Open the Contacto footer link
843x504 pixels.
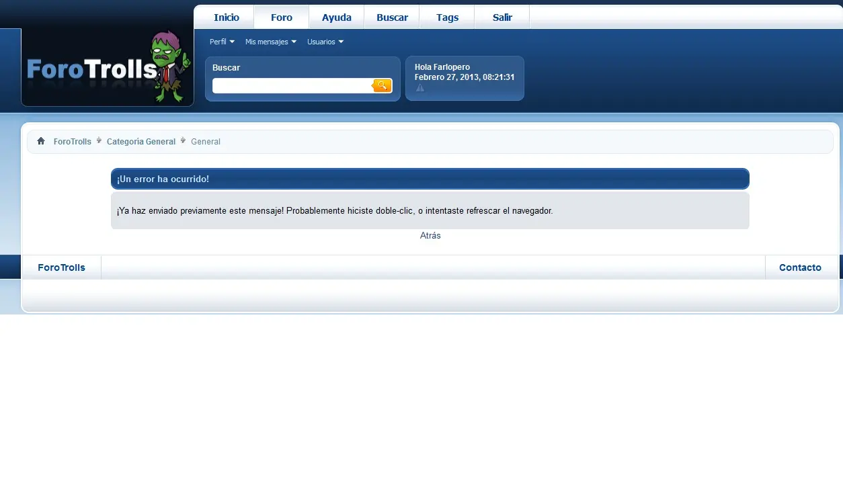800,267
